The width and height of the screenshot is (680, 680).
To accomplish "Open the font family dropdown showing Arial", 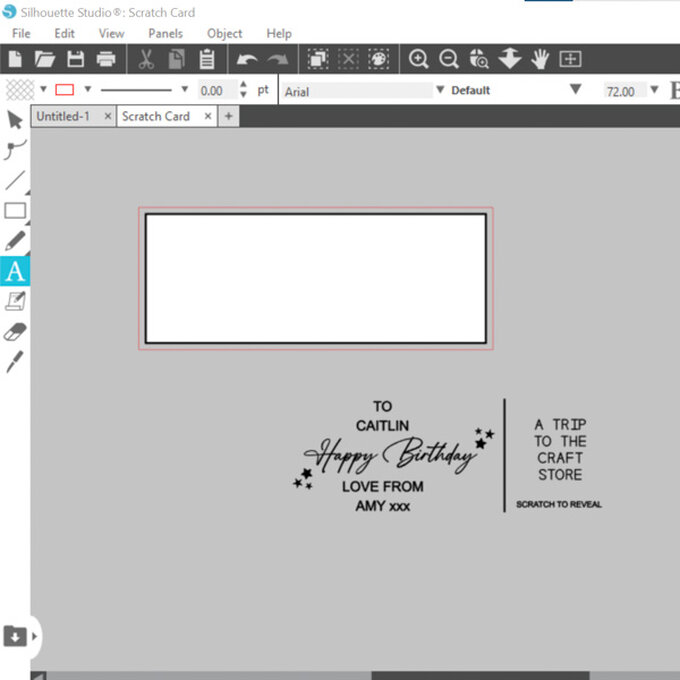I will tap(360, 91).
